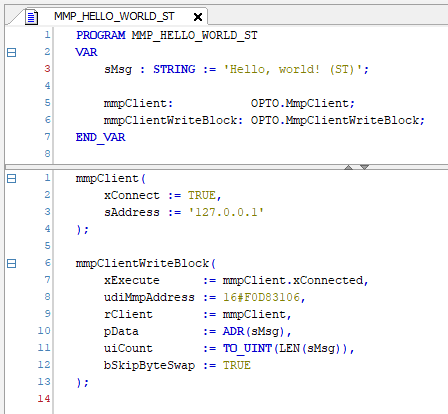Click the xConnect parameter

click(x=132, y=195)
